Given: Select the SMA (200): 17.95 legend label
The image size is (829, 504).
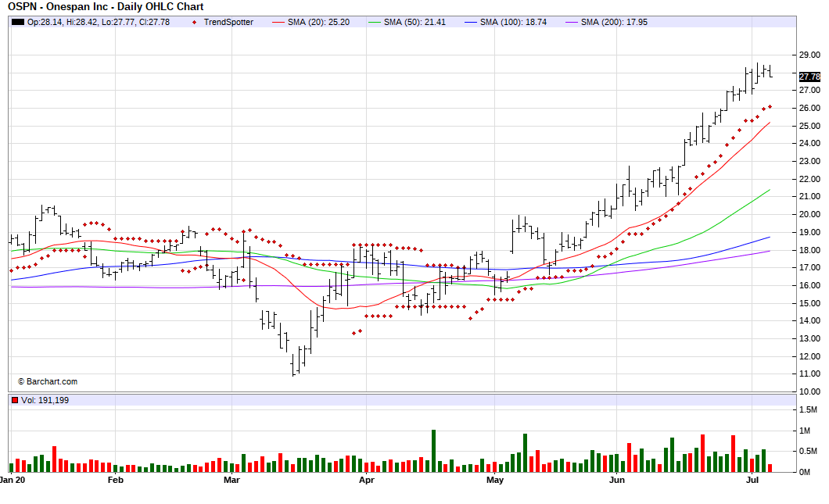Looking at the screenshot, I should [614, 22].
